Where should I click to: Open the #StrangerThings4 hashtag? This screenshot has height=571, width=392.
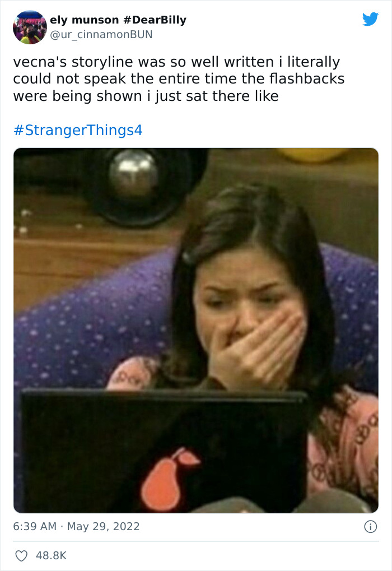[78, 130]
